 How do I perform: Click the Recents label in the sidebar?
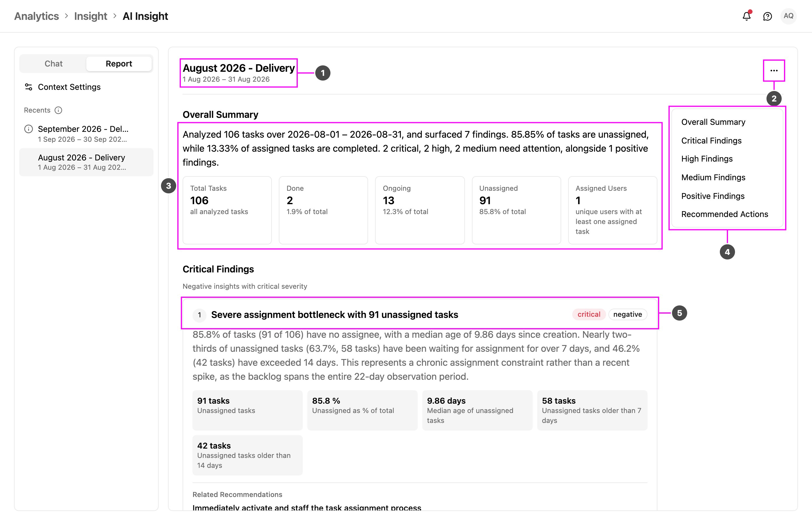pyautogui.click(x=37, y=110)
